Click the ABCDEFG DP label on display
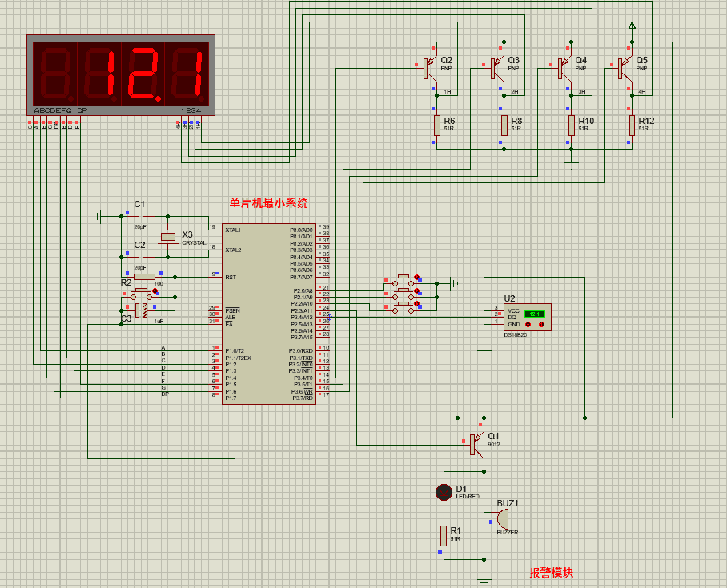 tap(60, 110)
